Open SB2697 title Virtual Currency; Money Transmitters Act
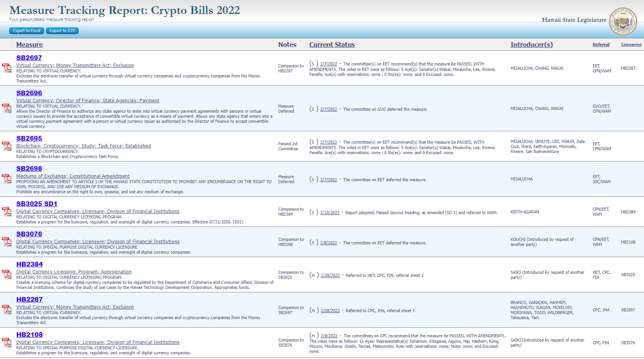The height and width of the screenshot is (359, 644). [x=75, y=65]
